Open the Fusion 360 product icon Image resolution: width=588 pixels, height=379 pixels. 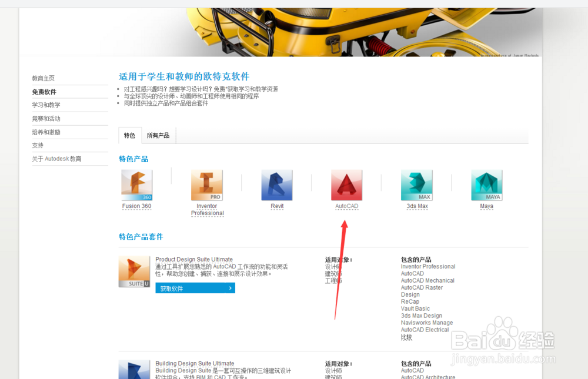(136, 185)
